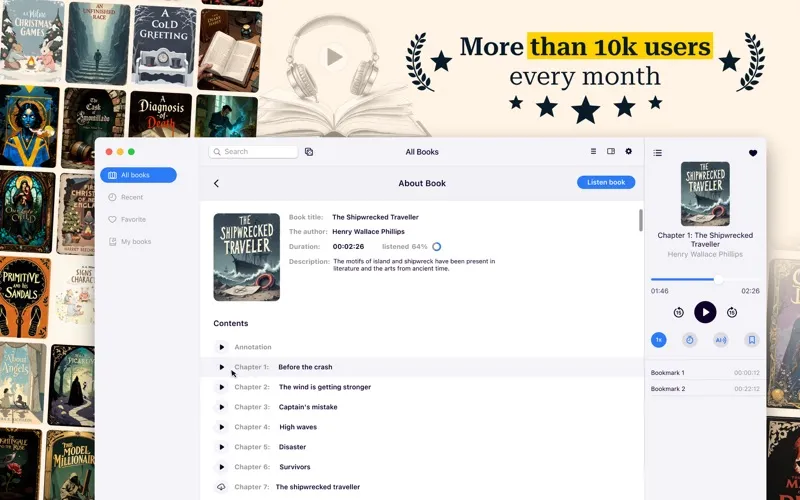Open 'Primitive and his Sandals' book cover
800x500 pixels.
point(25,297)
